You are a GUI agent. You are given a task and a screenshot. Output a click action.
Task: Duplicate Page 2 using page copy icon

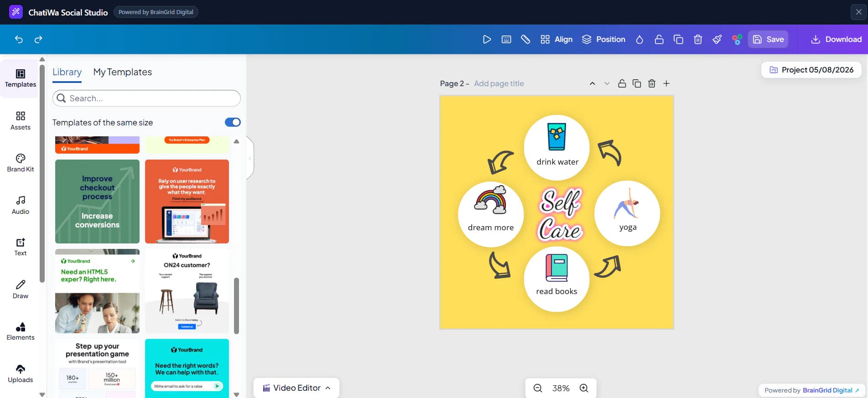pos(637,83)
